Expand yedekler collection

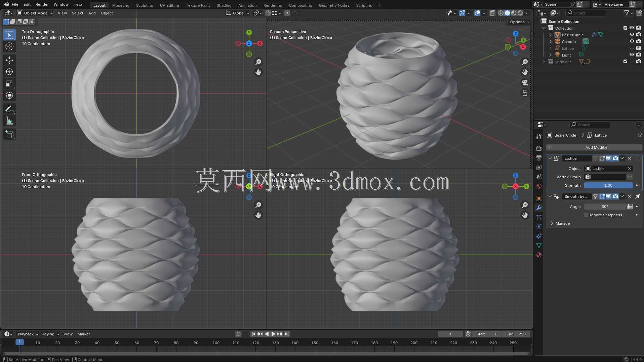coord(544,62)
